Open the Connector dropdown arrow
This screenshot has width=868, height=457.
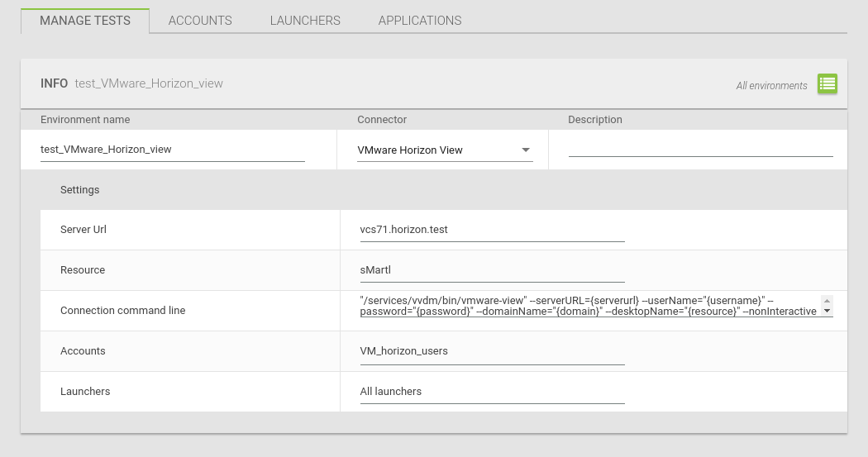point(526,150)
